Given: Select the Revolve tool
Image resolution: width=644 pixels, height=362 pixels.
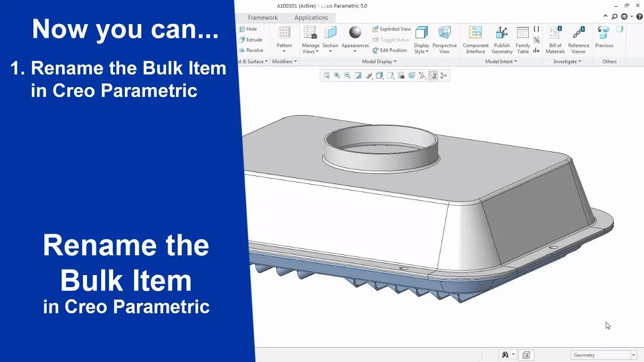Looking at the screenshot, I should (251, 50).
